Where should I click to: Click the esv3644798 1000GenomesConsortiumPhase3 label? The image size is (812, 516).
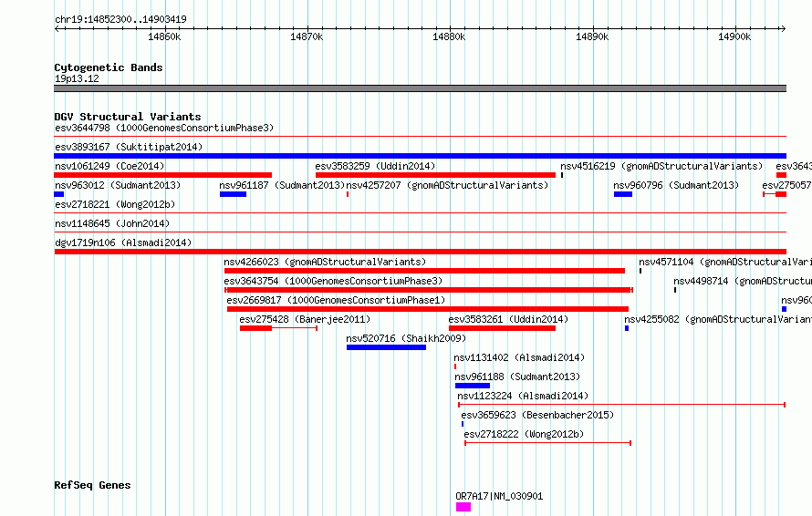click(x=164, y=128)
